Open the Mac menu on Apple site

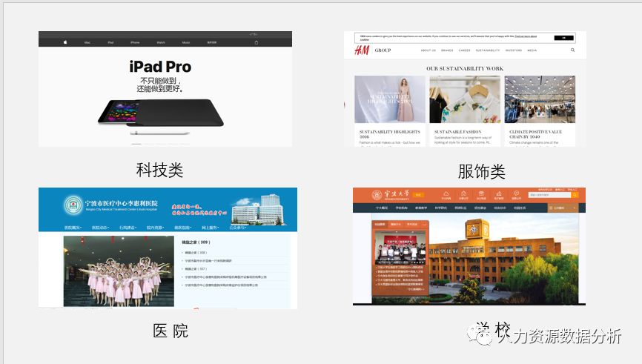pyautogui.click(x=87, y=42)
